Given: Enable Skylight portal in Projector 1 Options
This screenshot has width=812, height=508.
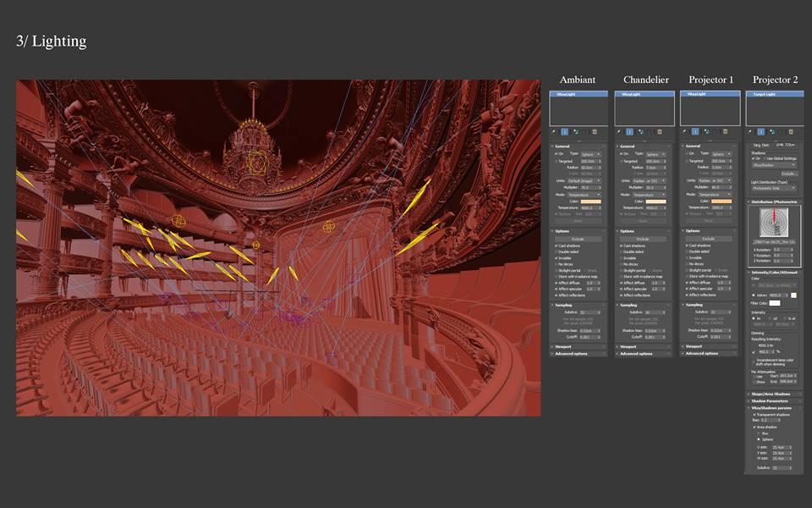Looking at the screenshot, I should (x=688, y=269).
